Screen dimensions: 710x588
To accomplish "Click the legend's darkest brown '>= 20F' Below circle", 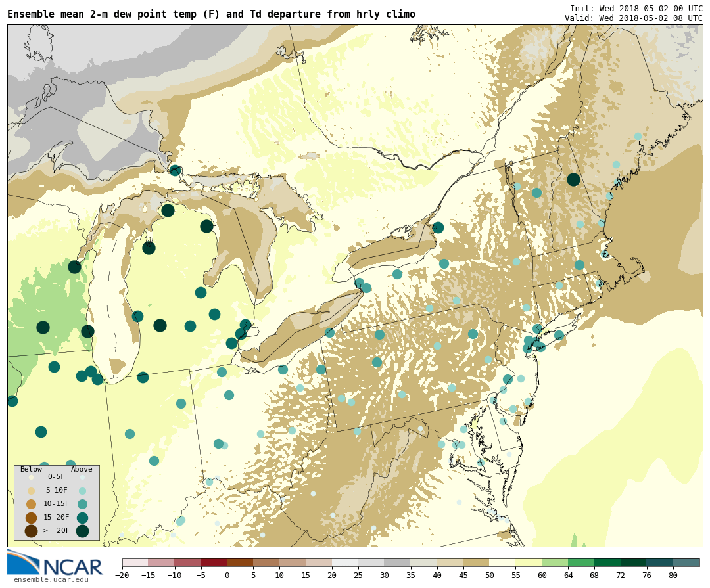I will 31,531.
